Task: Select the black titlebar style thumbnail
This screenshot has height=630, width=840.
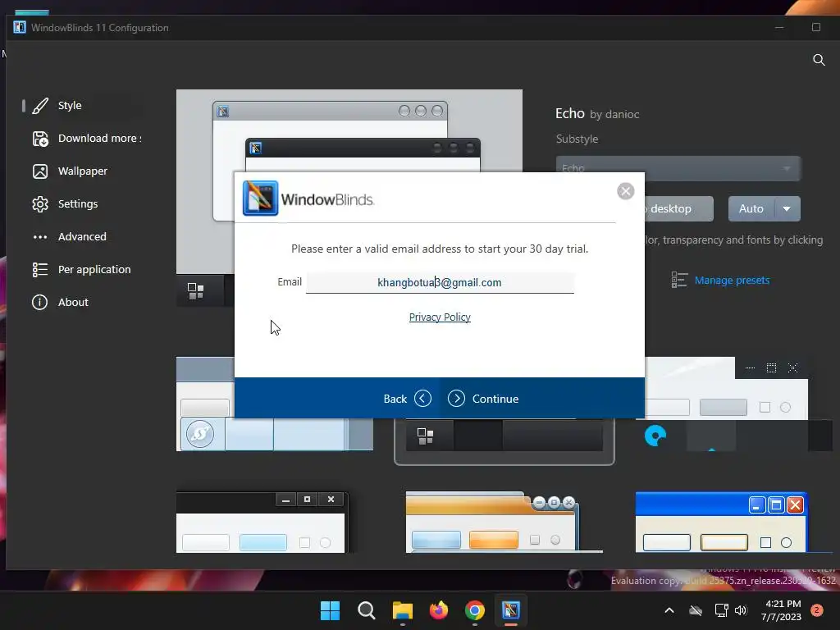Action: [262, 523]
